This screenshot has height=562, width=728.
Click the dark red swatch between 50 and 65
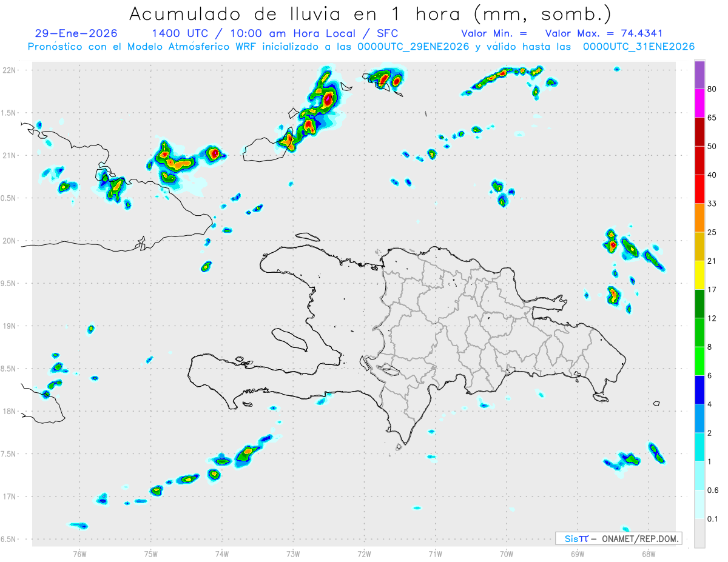[699, 132]
